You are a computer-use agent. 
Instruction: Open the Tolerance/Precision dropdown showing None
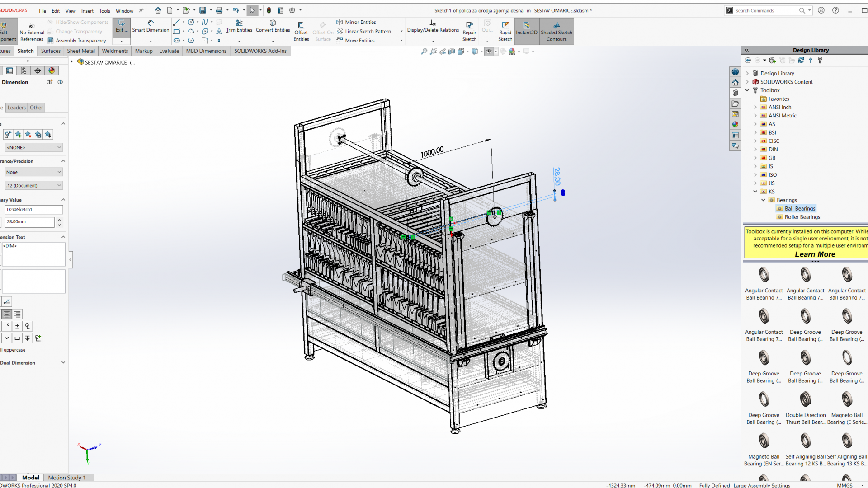pyautogui.click(x=34, y=172)
